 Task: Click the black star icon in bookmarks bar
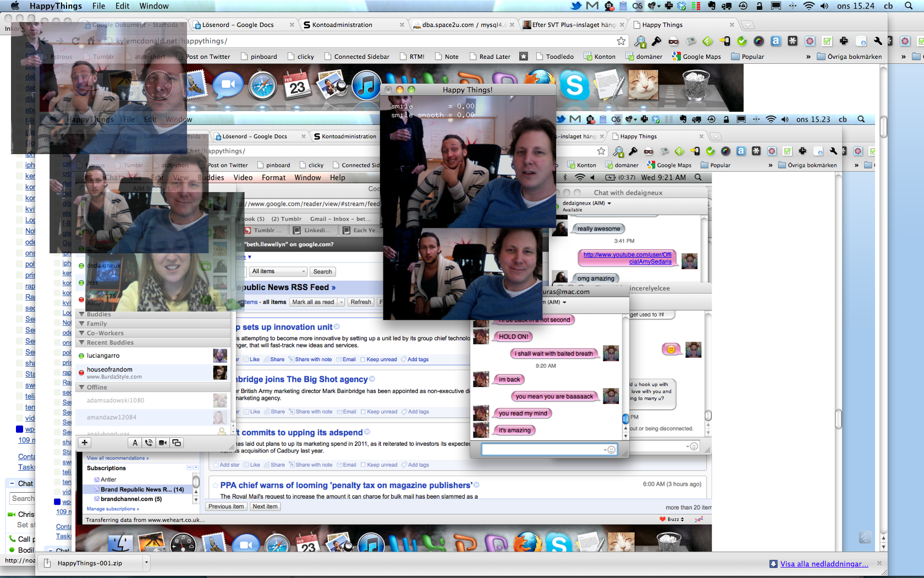pyautogui.click(x=524, y=56)
